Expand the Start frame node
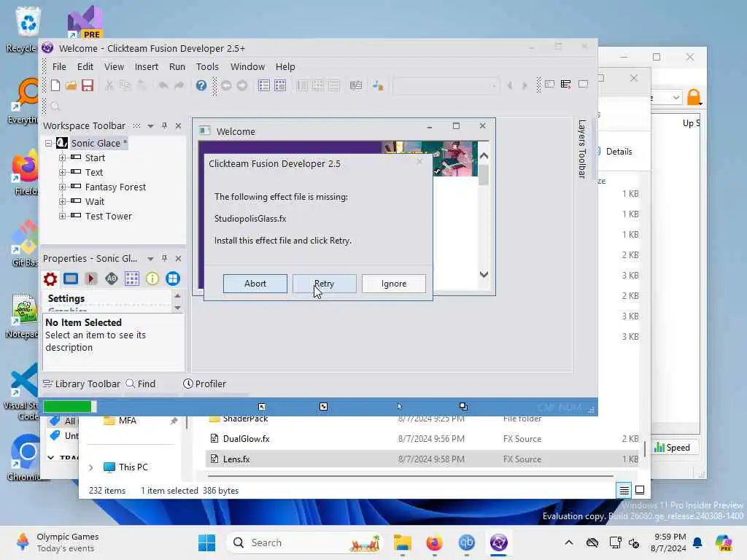The image size is (747, 560). (62, 157)
